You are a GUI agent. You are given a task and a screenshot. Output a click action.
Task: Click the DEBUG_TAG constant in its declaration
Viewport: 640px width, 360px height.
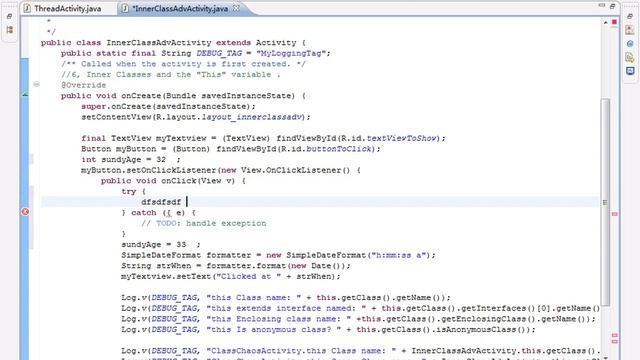pos(219,53)
